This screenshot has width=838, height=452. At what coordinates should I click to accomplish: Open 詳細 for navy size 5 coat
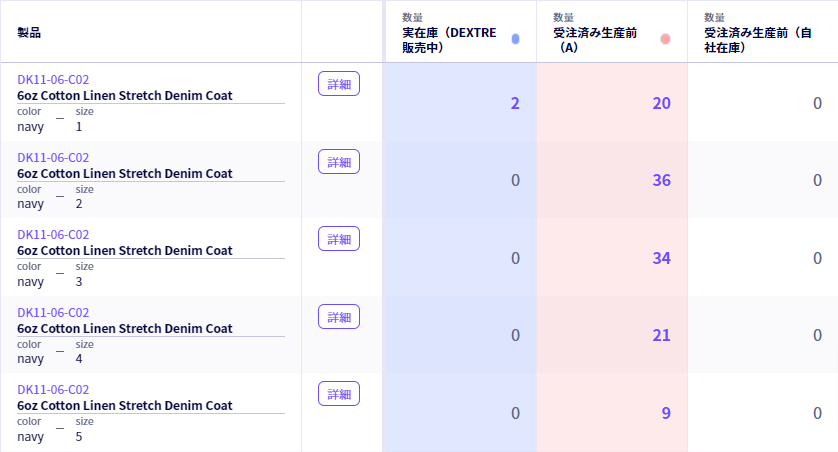click(x=339, y=394)
